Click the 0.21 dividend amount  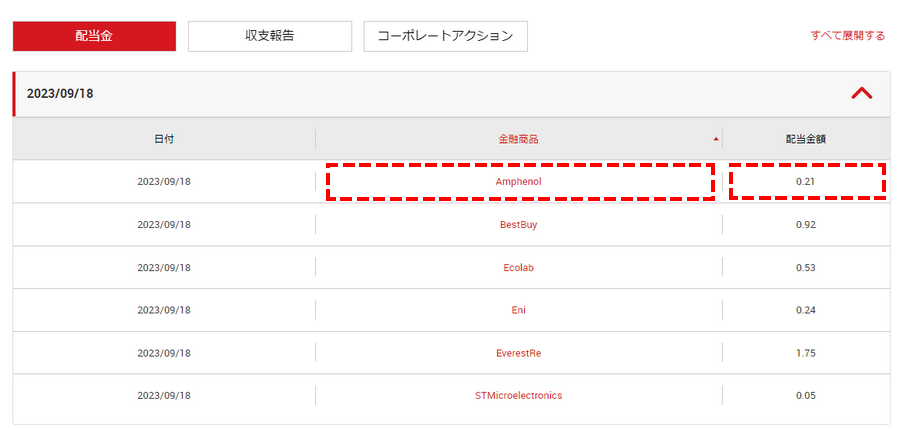coord(806,181)
